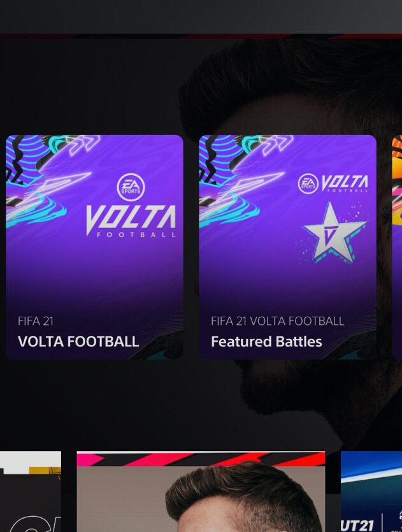Screen dimensions: 402x532
Task: Tap EA Sports logo on Featured Battles card
Action: (308, 183)
